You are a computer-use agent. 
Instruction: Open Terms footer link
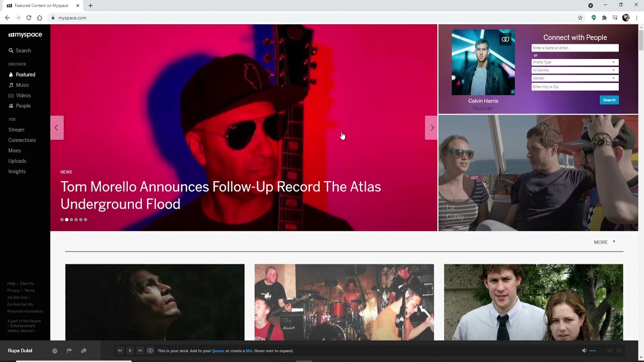tap(30, 291)
